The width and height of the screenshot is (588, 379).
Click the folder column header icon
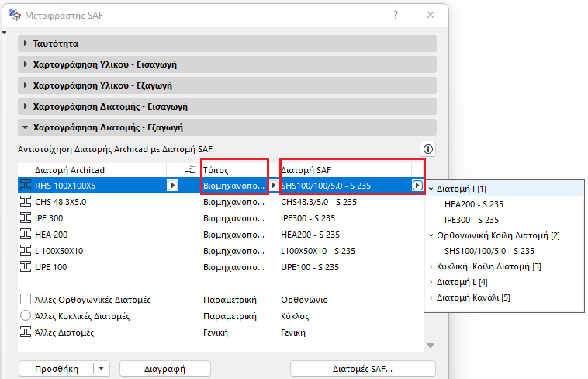point(190,170)
